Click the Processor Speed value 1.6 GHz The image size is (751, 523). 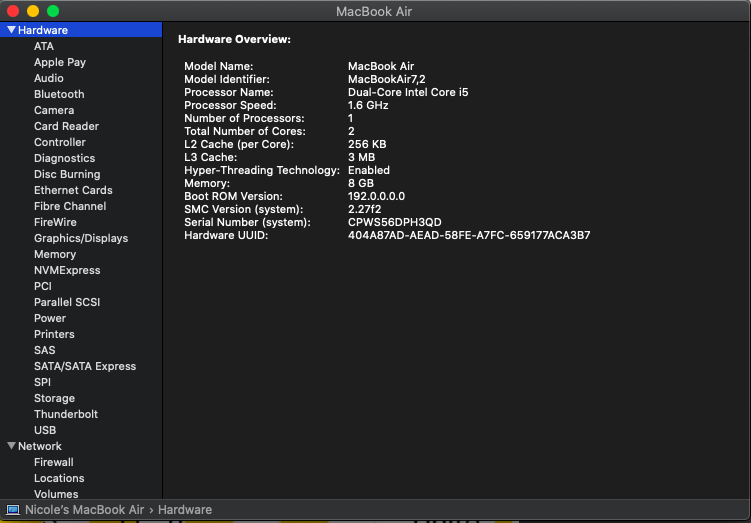368,105
